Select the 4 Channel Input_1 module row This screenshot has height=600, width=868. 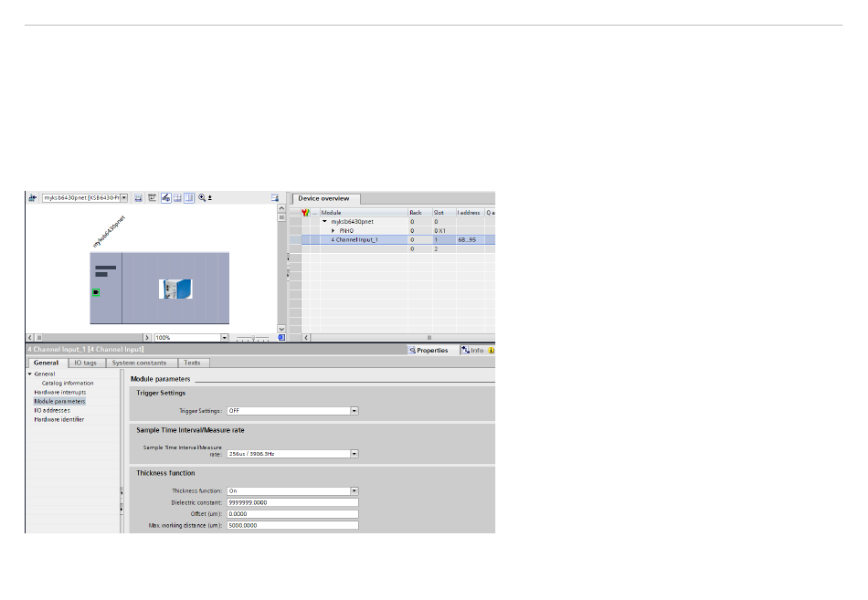392,239
